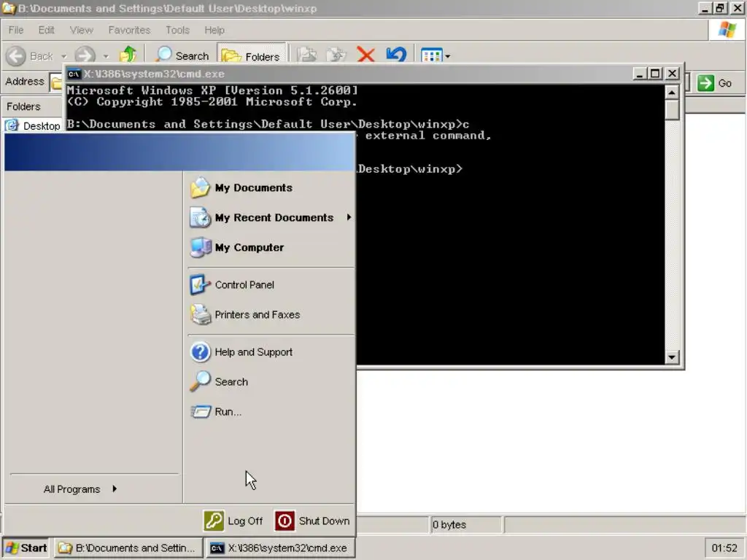The height and width of the screenshot is (560, 747).
Task: Click the Windows flag logo in Explorer
Action: [x=727, y=29]
